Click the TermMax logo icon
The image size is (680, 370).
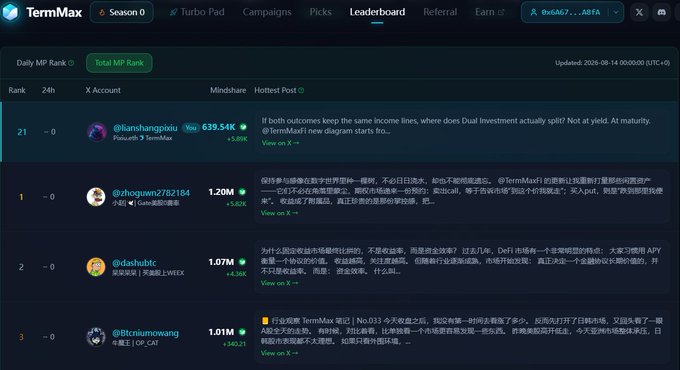tap(10, 12)
